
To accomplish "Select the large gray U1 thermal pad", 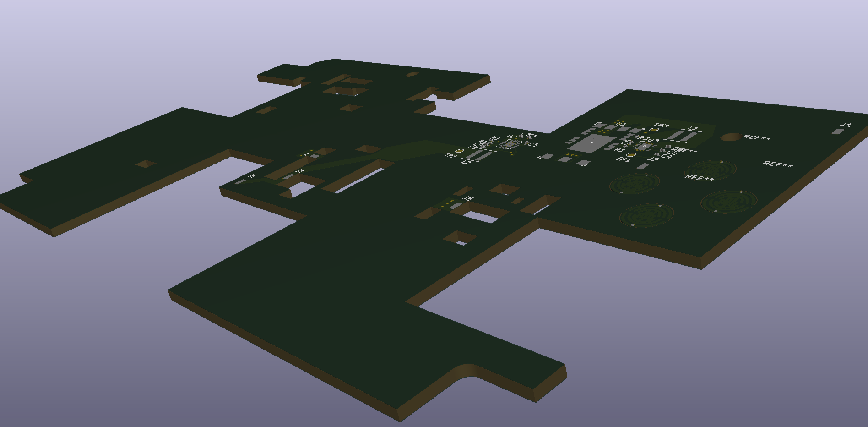I will pos(591,143).
